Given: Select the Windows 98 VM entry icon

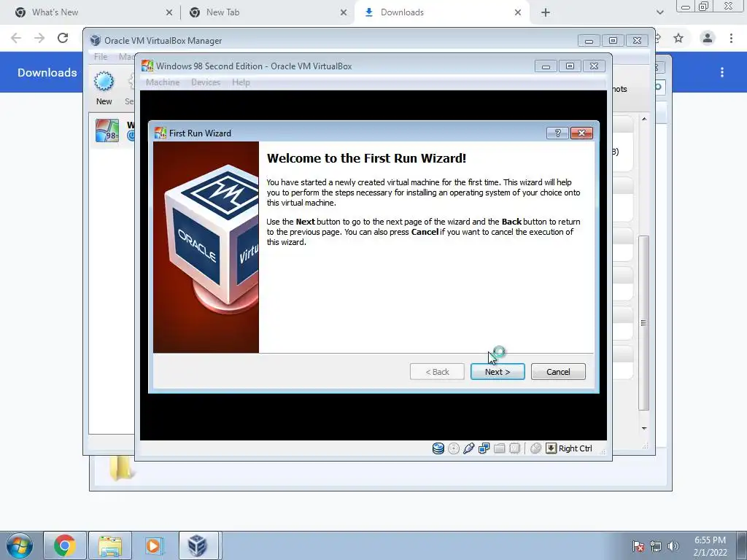Looking at the screenshot, I should 107,131.
